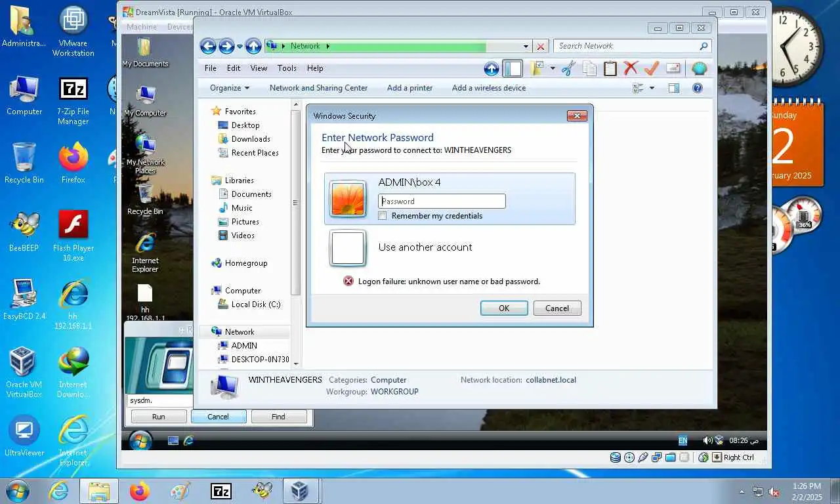Select Local Disk (C:) in sidebar
Image resolution: width=840 pixels, height=504 pixels.
(256, 304)
